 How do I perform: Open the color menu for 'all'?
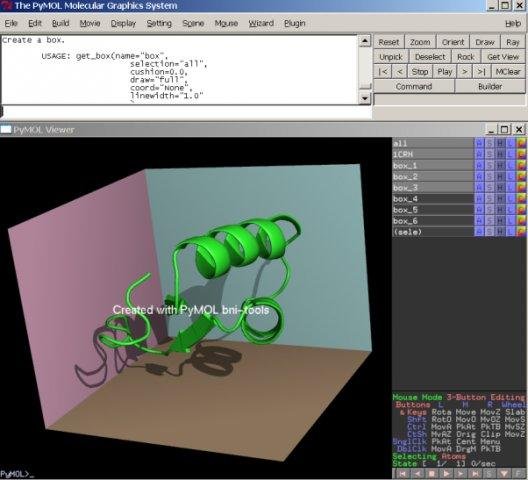tap(521, 143)
